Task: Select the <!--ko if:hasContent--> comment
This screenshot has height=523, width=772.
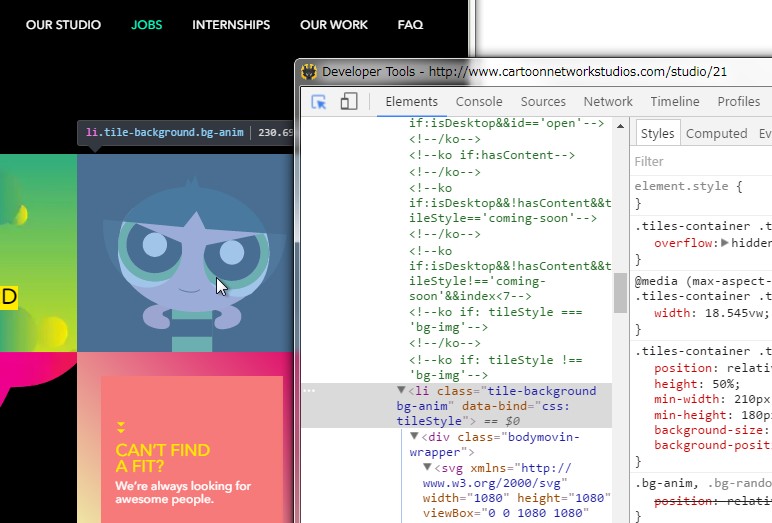Action: pyautogui.click(x=491, y=155)
